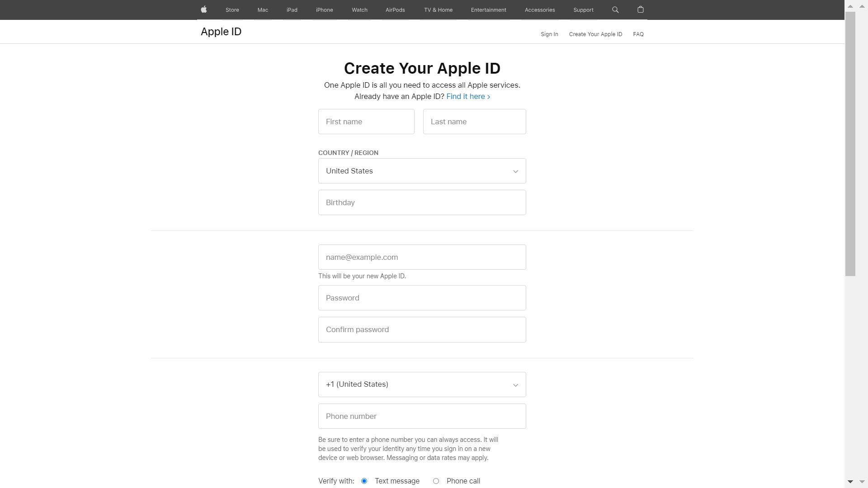The image size is (868, 488).
Task: Follow the Find it here link
Action: pos(468,97)
